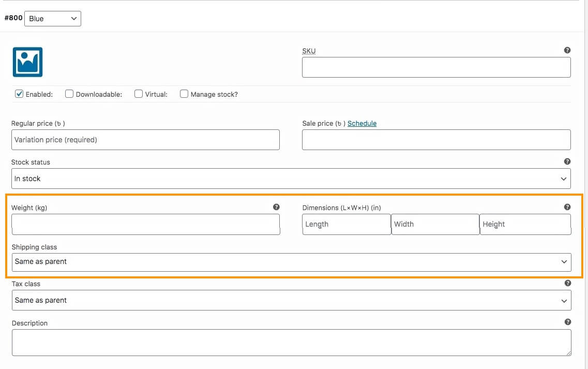
Task: Click the Description help question mark icon
Action: tap(568, 322)
